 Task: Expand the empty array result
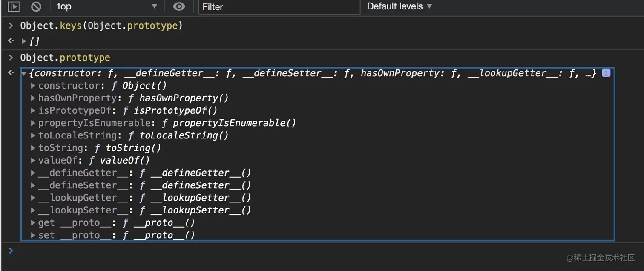(24, 41)
